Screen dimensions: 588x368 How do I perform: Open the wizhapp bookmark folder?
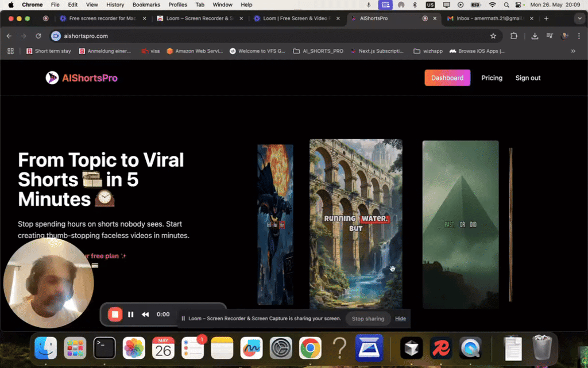point(428,51)
